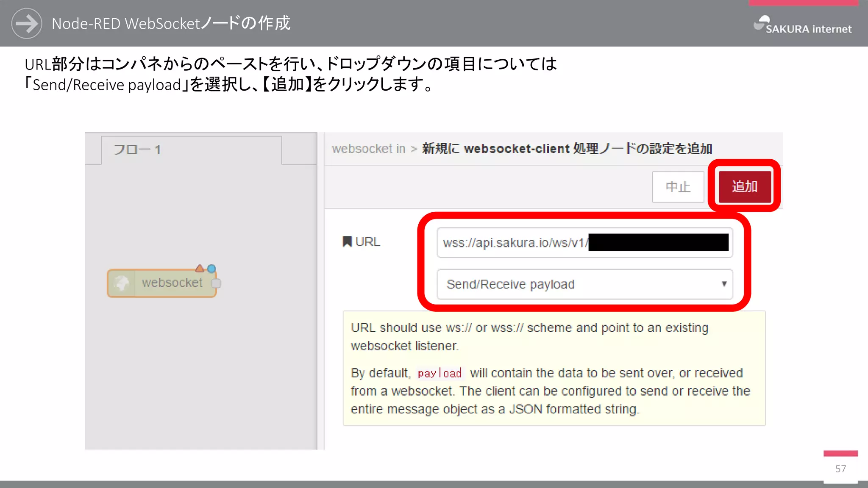Select the フロー 1 tab
Screen dimensions: 868x488
192,150
